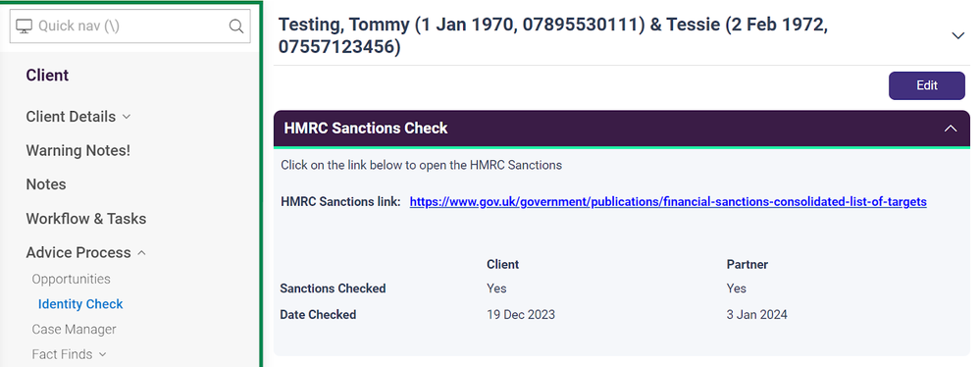This screenshot has height=367, width=980.
Task: Click the Advice Process label
Action: (x=78, y=252)
